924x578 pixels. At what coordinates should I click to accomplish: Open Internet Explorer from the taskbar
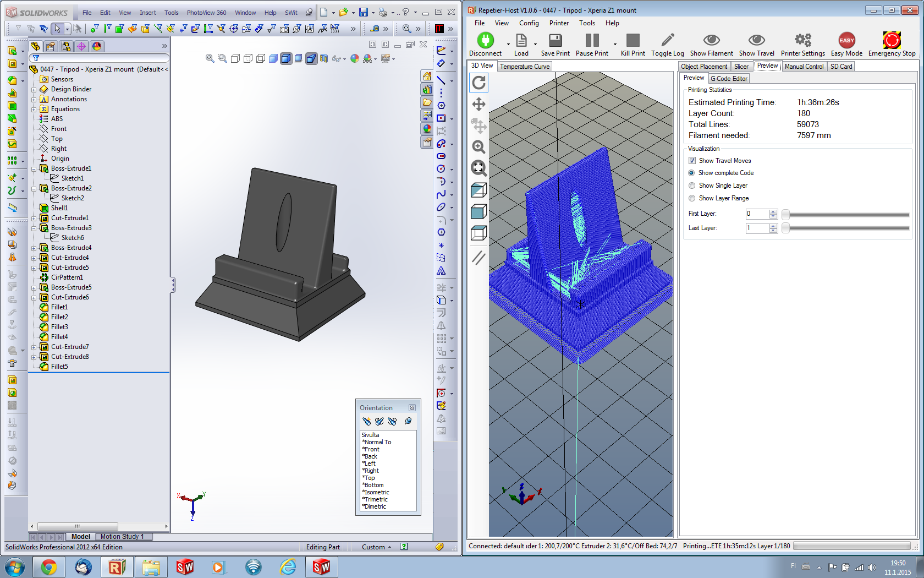(287, 567)
